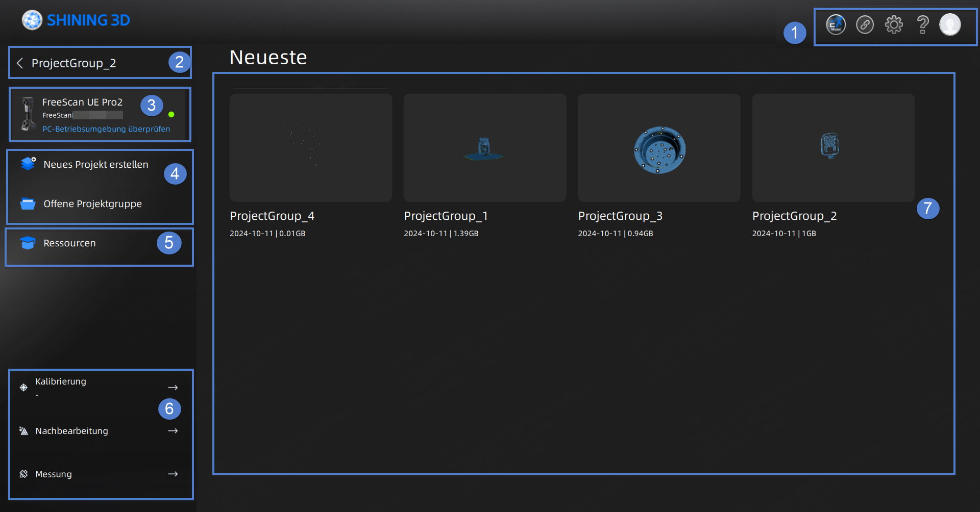This screenshot has width=980, height=512.
Task: Expand Kalibrierung with its arrow
Action: pyautogui.click(x=173, y=388)
